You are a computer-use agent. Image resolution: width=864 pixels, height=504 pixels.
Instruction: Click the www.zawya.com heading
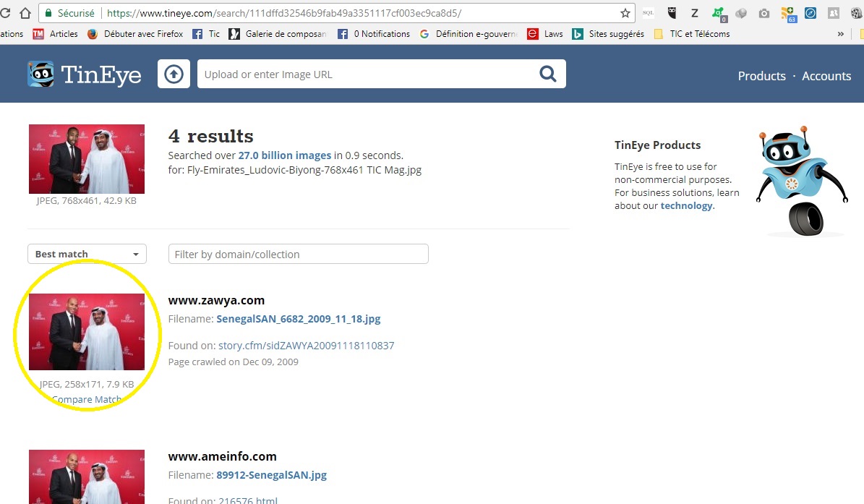(x=216, y=300)
